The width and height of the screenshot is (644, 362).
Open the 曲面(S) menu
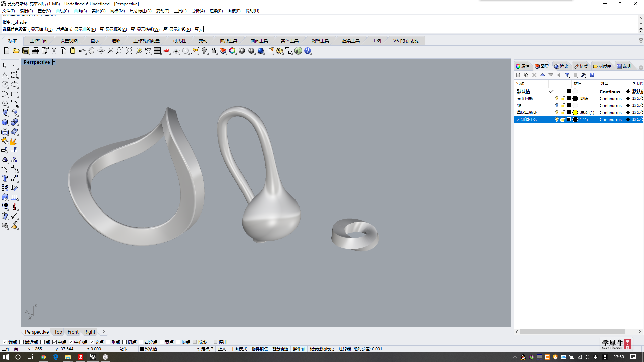(80, 11)
